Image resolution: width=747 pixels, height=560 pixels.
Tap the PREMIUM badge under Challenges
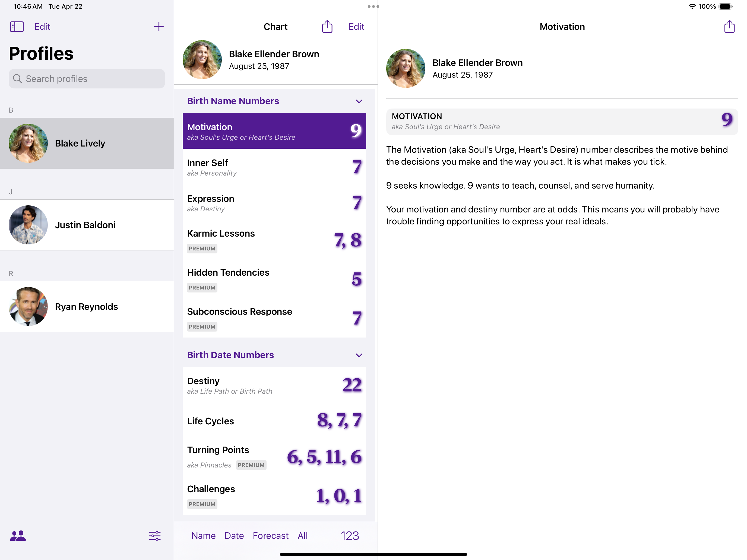[202, 504]
